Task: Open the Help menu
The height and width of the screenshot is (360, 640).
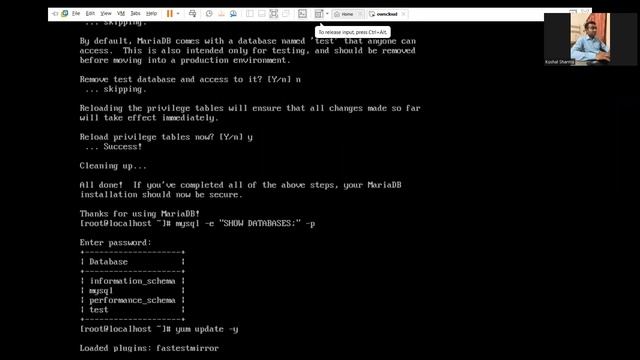Action: pyautogui.click(x=151, y=13)
